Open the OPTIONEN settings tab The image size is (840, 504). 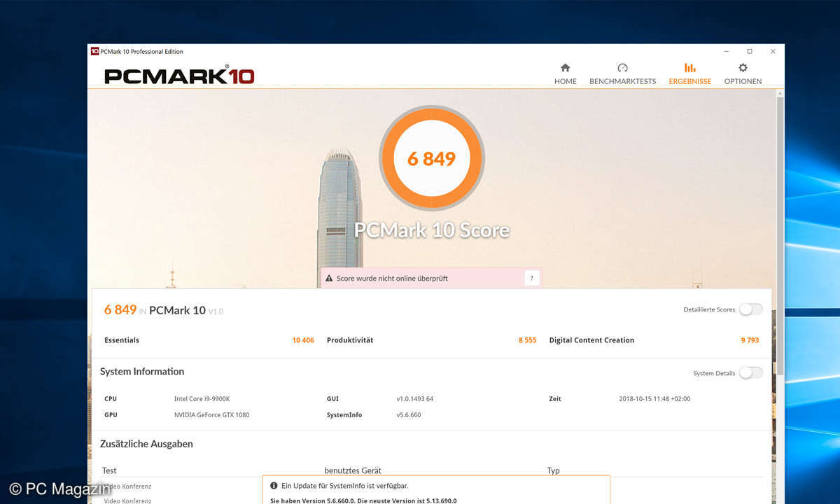743,73
